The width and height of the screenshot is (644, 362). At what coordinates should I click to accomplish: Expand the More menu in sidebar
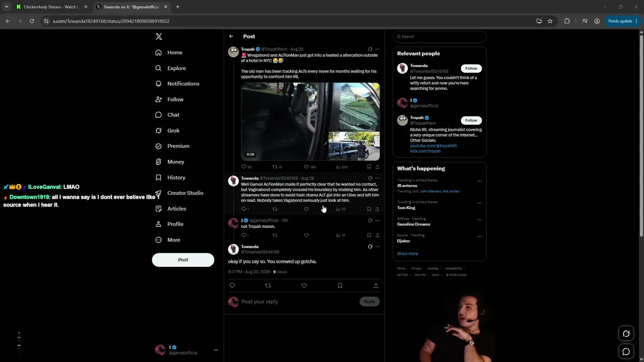[x=168, y=240]
